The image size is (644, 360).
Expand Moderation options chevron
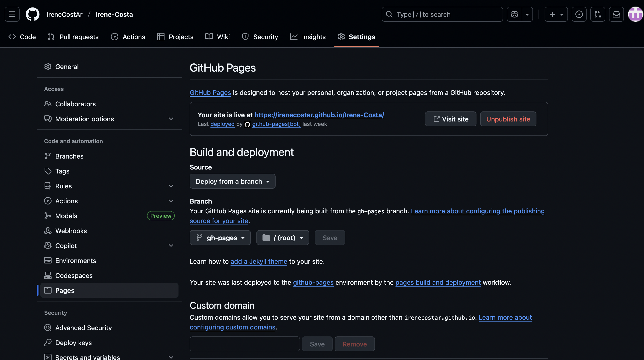(171, 119)
